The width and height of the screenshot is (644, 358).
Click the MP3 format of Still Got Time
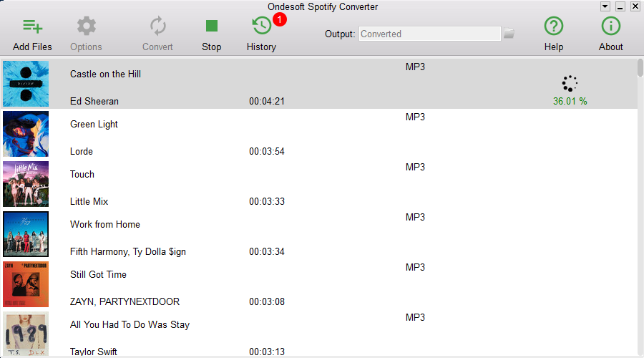[415, 267]
